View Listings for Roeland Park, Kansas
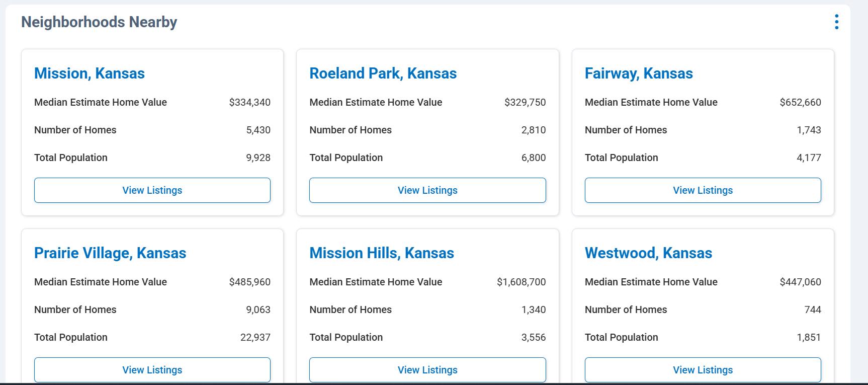This screenshot has height=385, width=868. click(x=427, y=190)
